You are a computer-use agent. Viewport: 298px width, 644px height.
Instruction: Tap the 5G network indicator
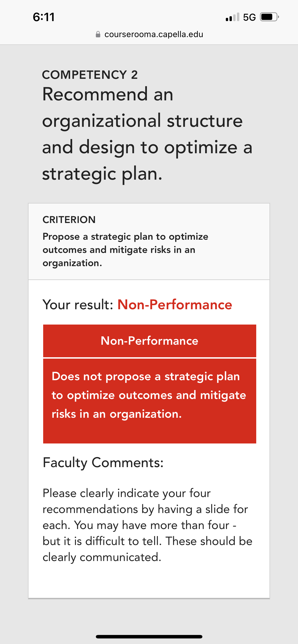pos(249,17)
